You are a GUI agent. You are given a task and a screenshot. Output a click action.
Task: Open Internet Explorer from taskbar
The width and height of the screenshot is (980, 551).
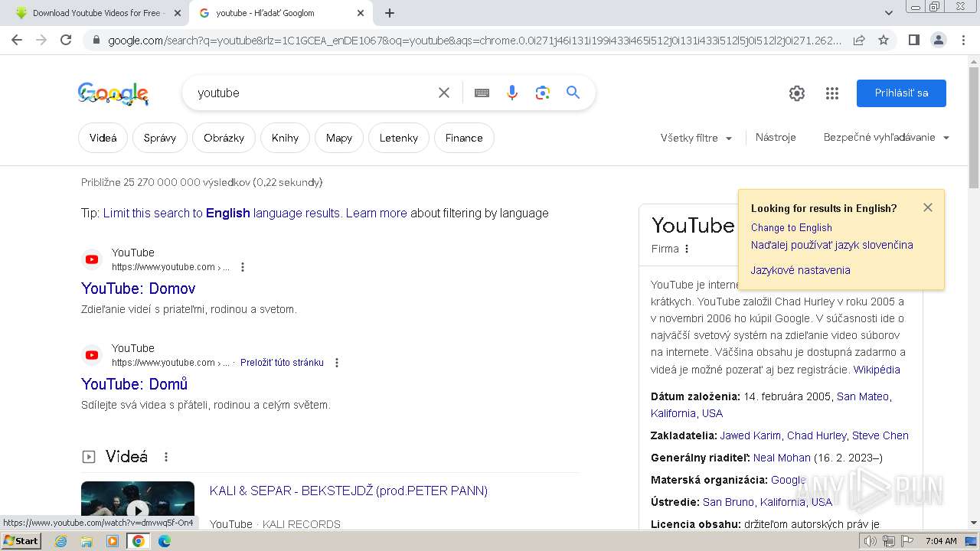pos(61,541)
